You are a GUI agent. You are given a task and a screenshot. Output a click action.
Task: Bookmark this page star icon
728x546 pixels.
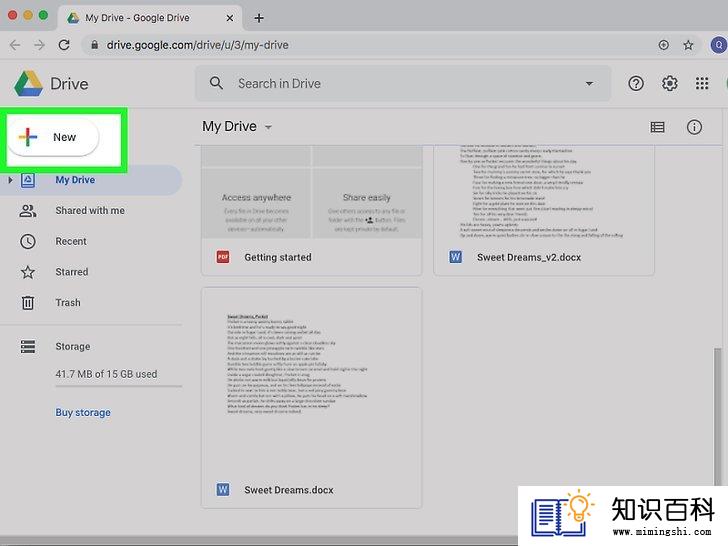tap(688, 45)
